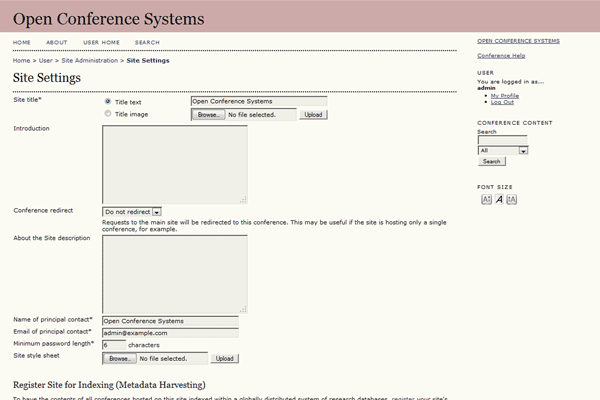Click the SEARCH navigation menu item
The width and height of the screenshot is (600, 400).
(147, 43)
